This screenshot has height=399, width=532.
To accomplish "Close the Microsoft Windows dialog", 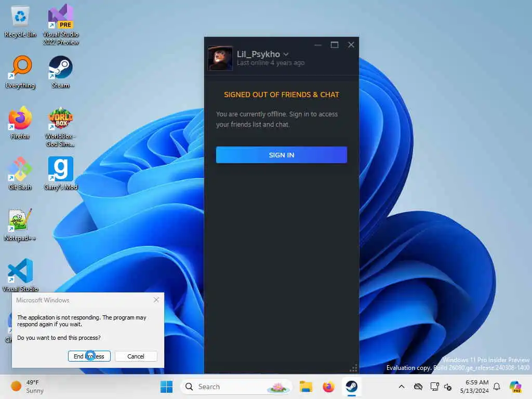I will pyautogui.click(x=156, y=300).
